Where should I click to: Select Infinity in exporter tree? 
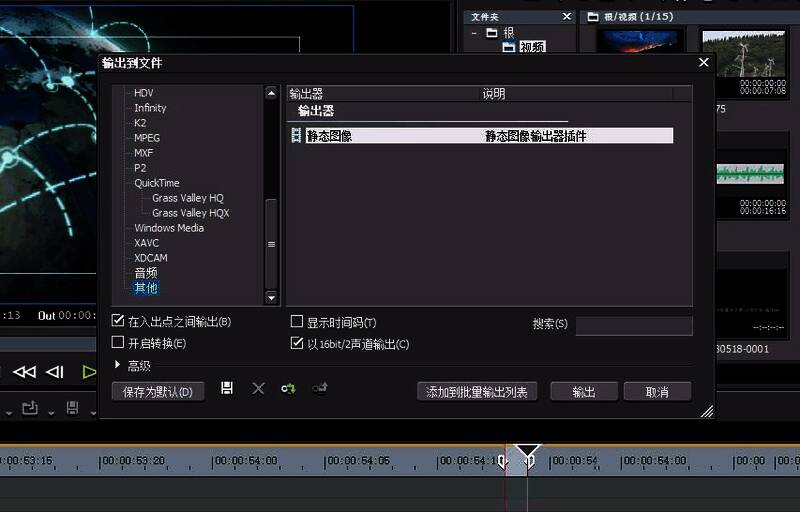tap(150, 108)
